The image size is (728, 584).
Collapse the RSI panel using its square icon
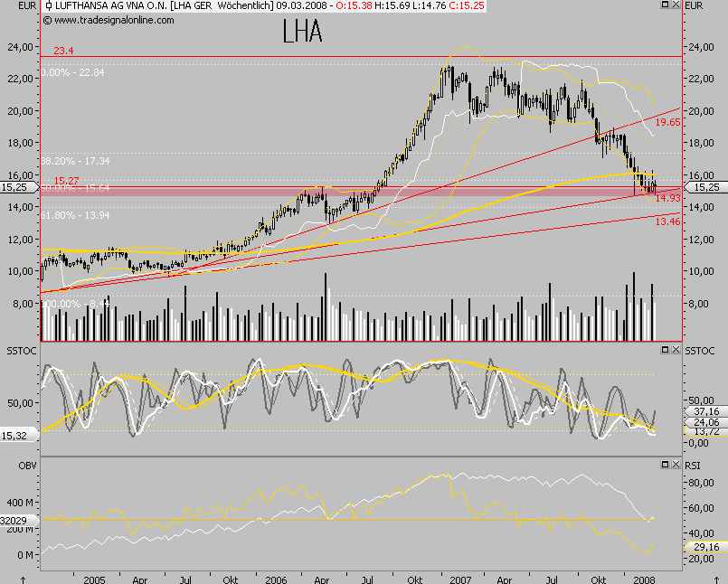[x=665, y=464]
